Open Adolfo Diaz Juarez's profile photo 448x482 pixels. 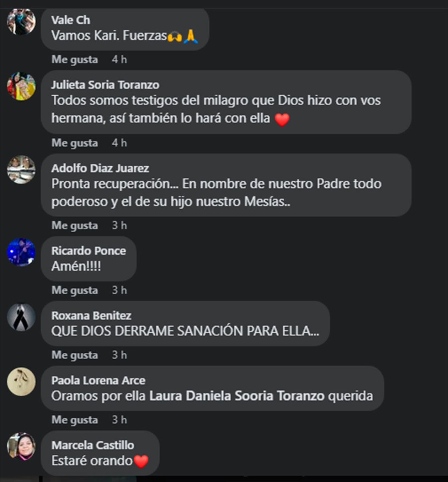[x=21, y=170]
